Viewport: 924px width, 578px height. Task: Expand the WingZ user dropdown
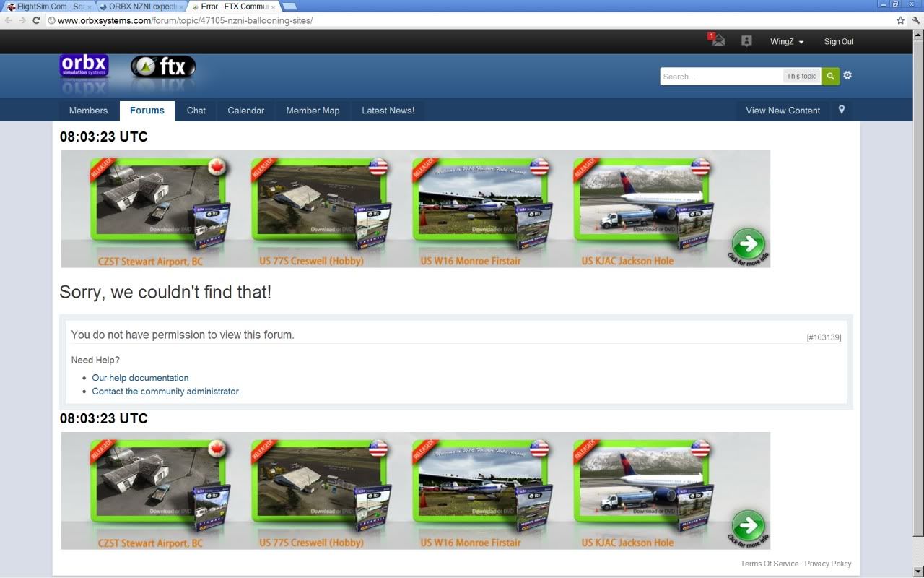(x=786, y=42)
